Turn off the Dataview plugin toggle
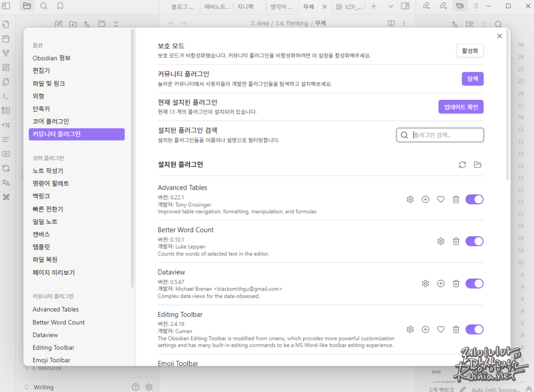The image size is (534, 392). point(474,283)
